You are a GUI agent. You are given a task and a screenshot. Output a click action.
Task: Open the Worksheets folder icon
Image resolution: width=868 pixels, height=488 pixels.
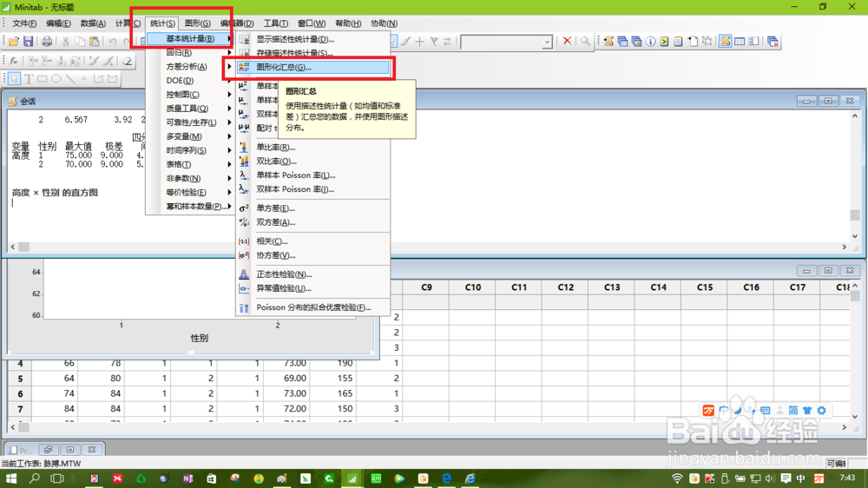[x=622, y=42]
